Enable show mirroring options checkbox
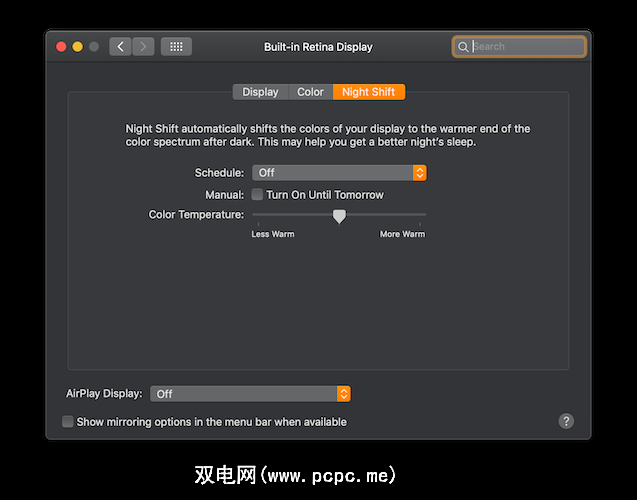The height and width of the screenshot is (500, 637). click(x=68, y=422)
